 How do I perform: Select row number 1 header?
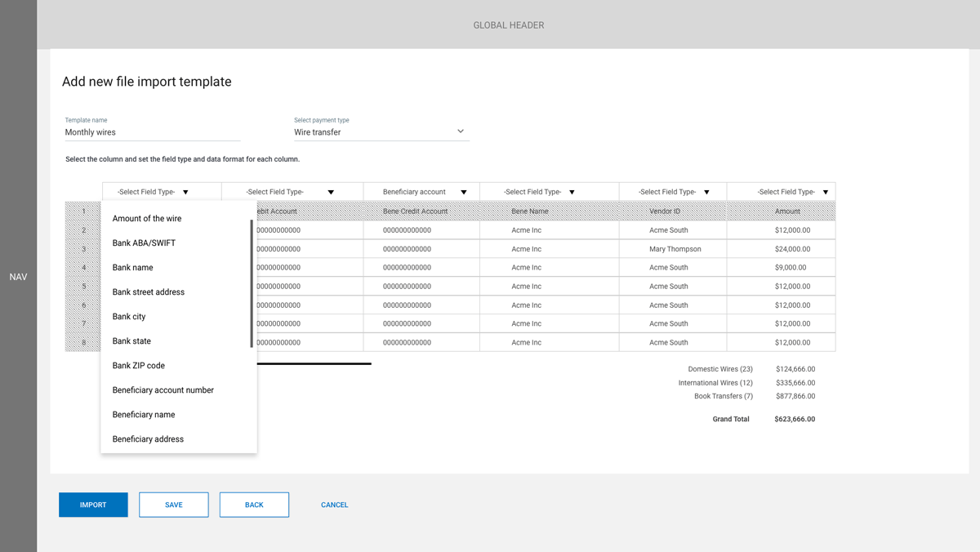click(x=83, y=211)
